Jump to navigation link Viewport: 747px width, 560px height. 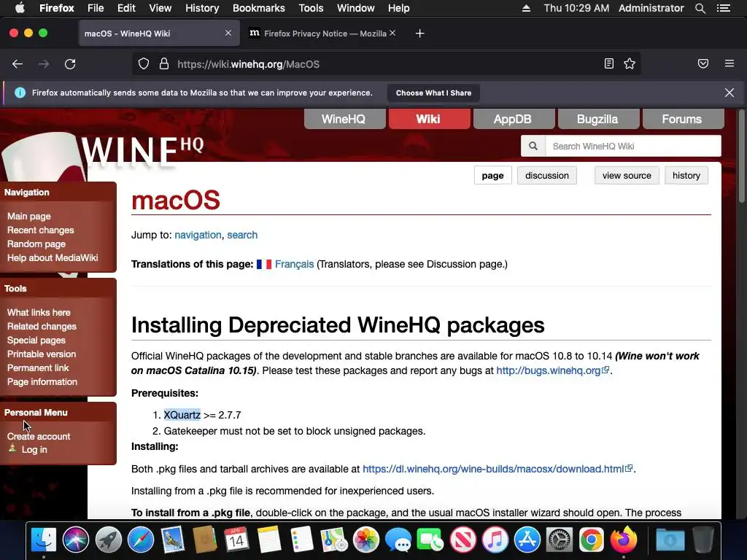pyautogui.click(x=198, y=236)
